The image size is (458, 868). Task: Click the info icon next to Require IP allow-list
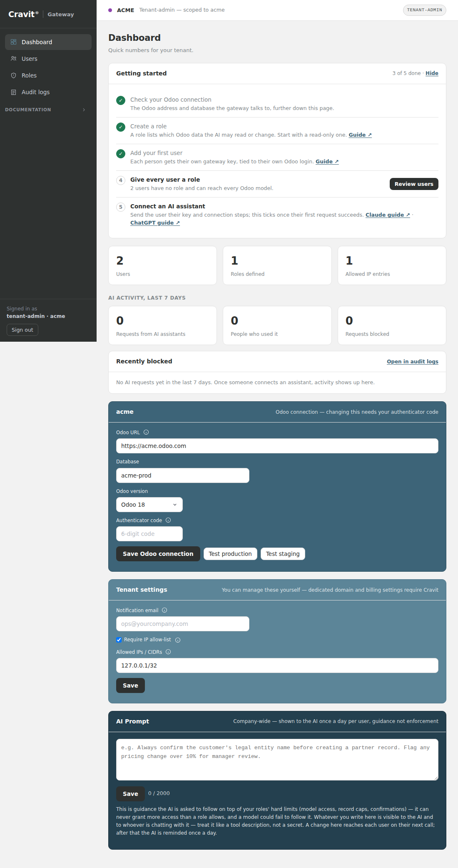click(x=178, y=640)
